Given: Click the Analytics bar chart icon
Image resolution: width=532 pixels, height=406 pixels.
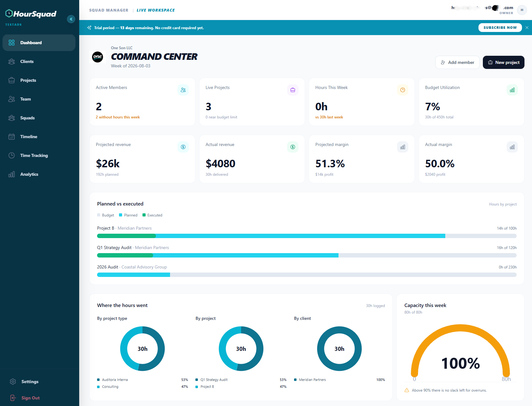Looking at the screenshot, I should (12, 174).
